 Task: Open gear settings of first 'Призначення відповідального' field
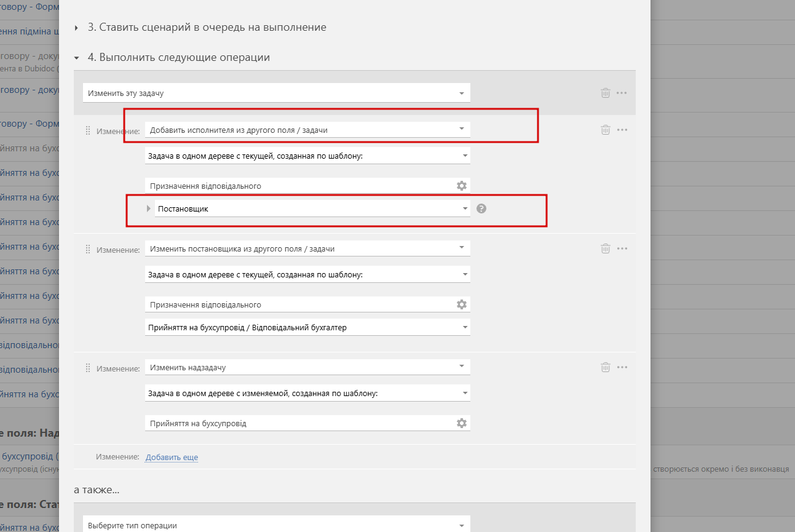(x=462, y=186)
